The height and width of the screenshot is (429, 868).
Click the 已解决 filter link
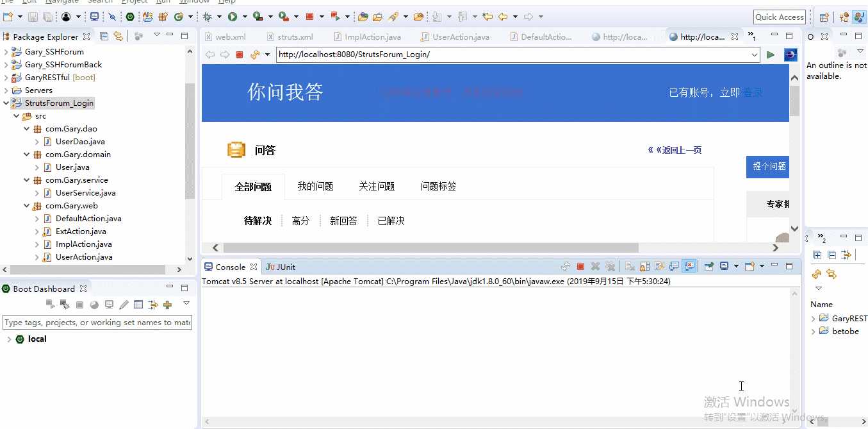point(391,221)
